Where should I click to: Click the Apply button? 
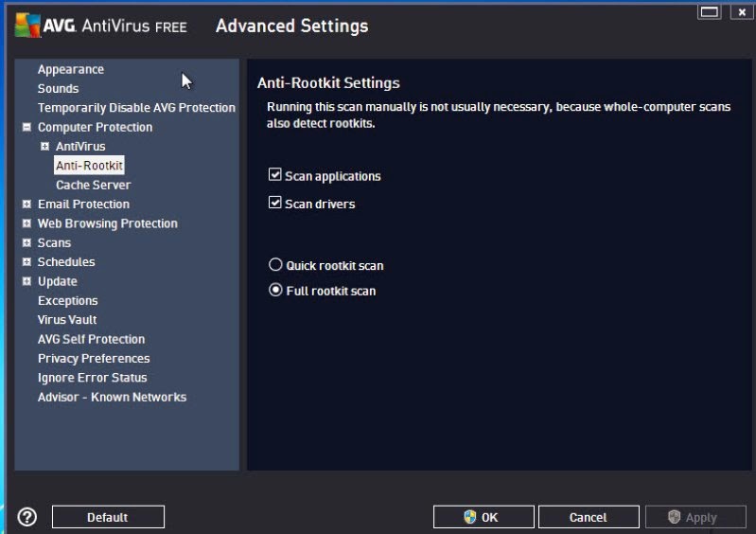tap(695, 517)
